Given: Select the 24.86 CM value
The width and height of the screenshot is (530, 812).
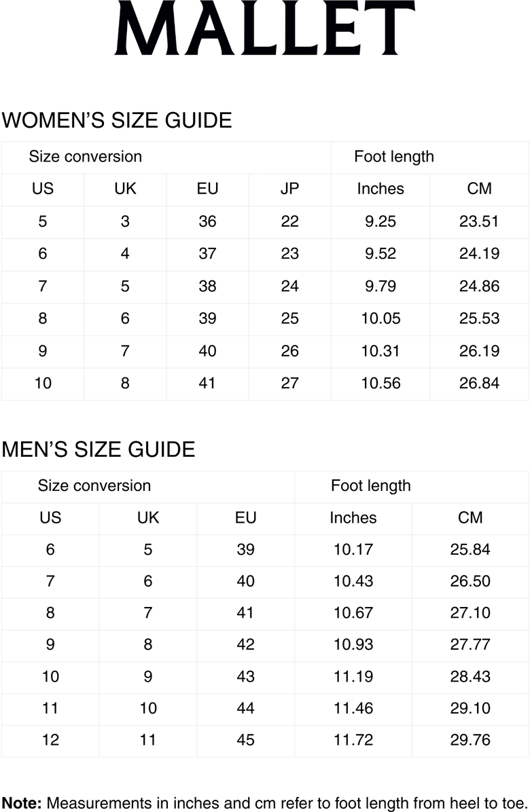Looking at the screenshot, I should click(479, 286).
